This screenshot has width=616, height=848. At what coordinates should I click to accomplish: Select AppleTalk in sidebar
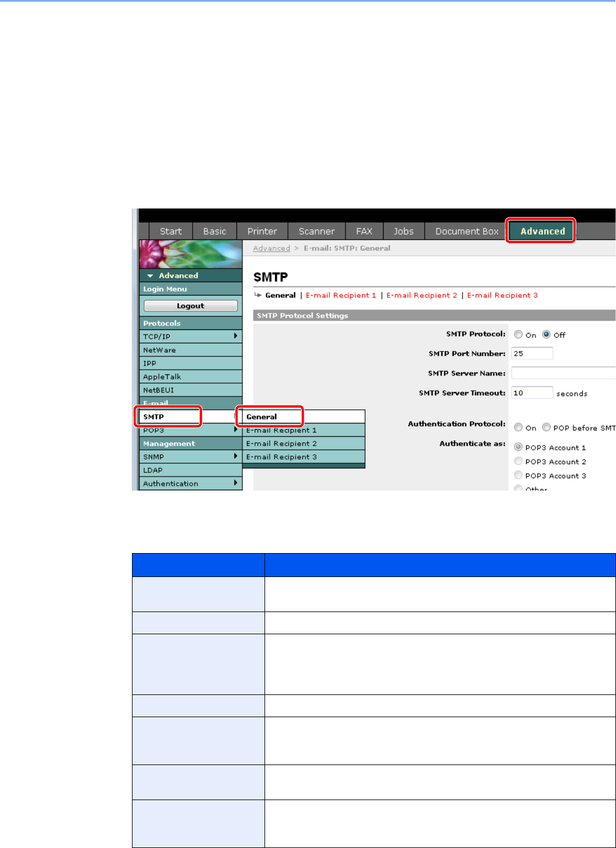[x=190, y=377]
